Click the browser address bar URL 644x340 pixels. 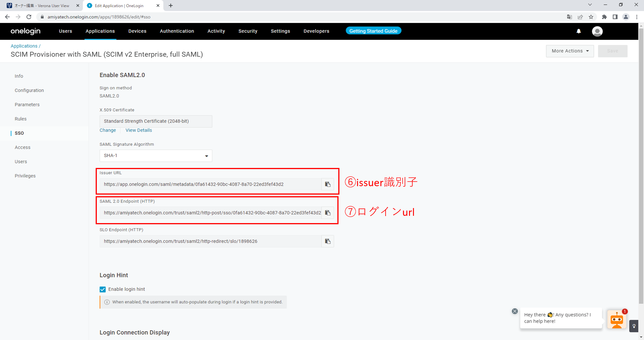(99, 17)
